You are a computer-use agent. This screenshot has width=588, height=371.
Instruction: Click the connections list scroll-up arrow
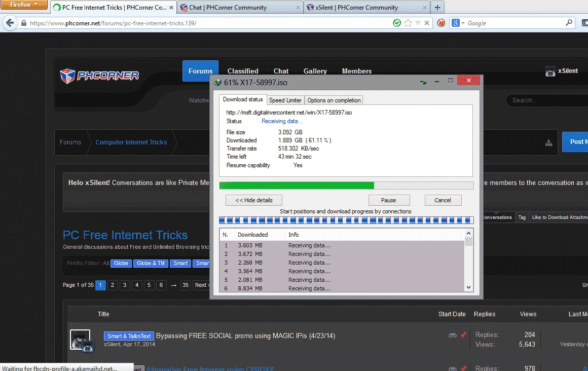click(468, 233)
